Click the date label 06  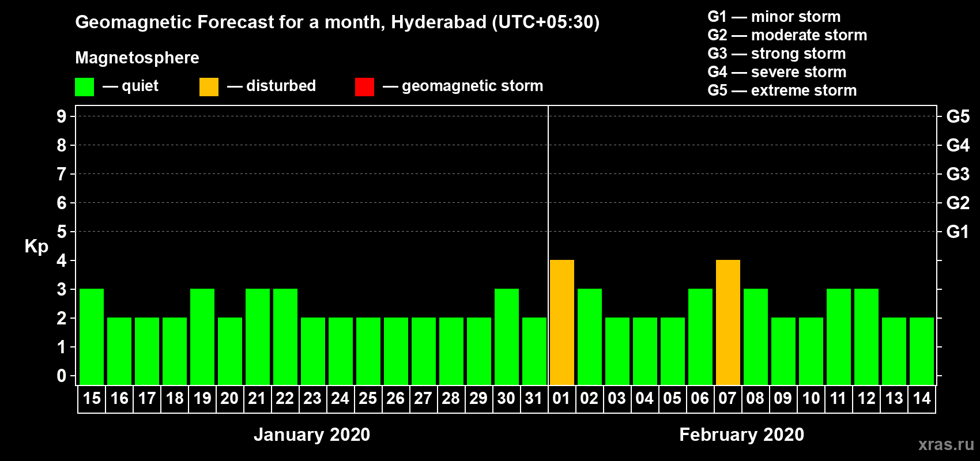pos(700,399)
